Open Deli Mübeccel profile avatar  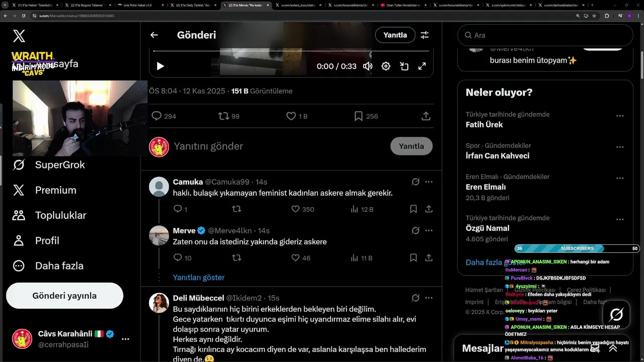coord(159,303)
